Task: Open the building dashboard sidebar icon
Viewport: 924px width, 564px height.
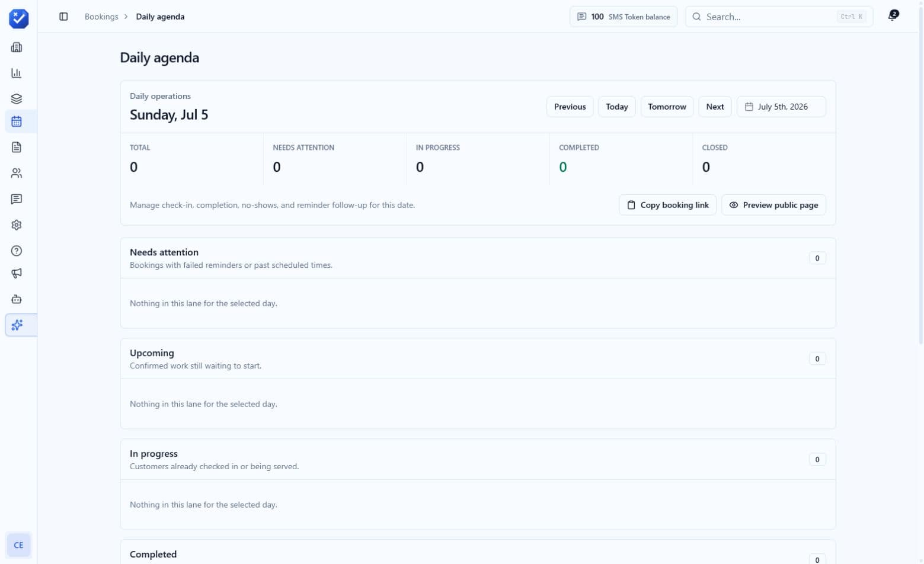Action: pyautogui.click(x=17, y=47)
